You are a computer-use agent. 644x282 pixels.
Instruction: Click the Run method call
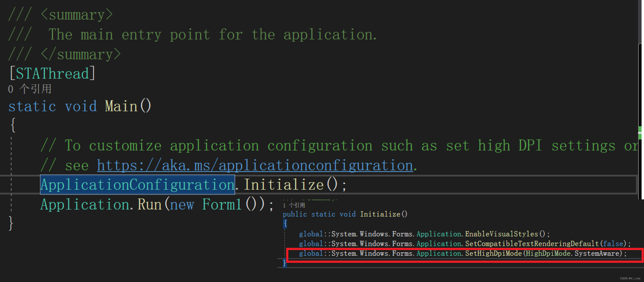tap(150, 205)
